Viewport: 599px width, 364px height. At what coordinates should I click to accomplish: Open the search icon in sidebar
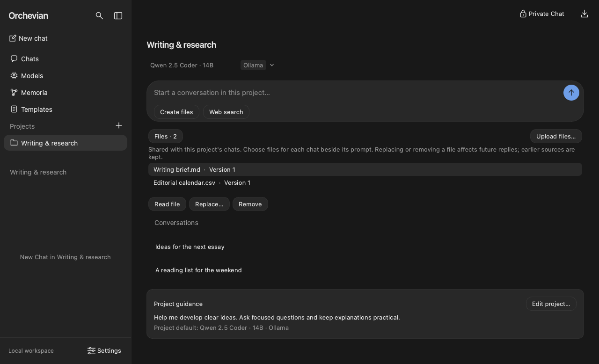[x=99, y=16]
